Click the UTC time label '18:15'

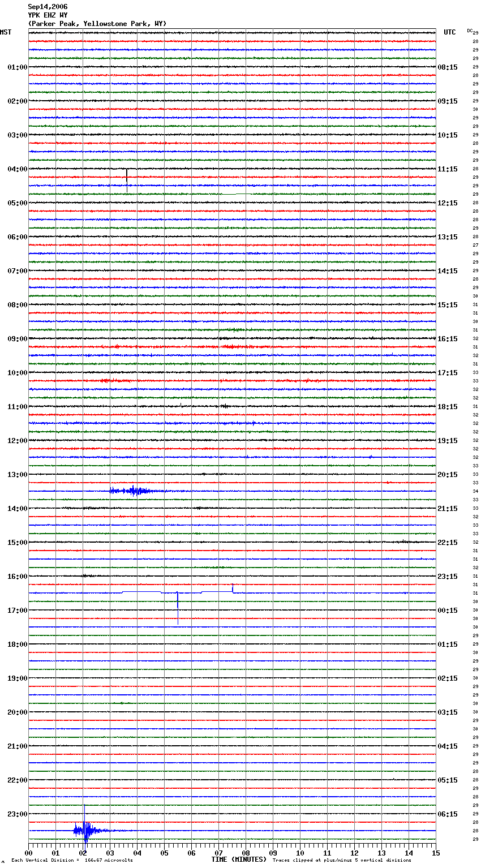(448, 407)
